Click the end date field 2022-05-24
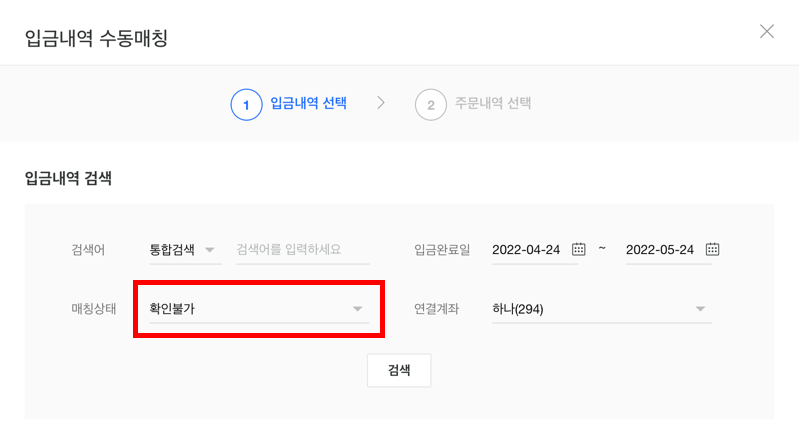This screenshot has height=440, width=800. coord(660,249)
